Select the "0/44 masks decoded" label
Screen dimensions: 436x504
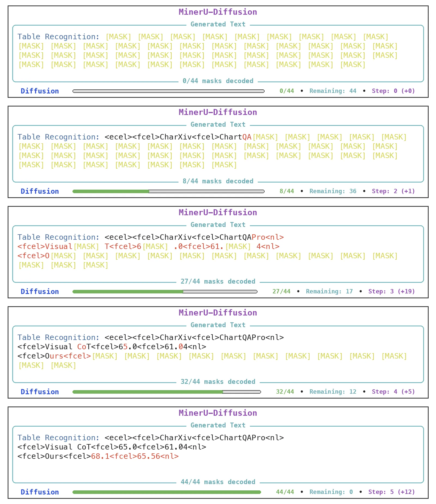pyautogui.click(x=218, y=81)
